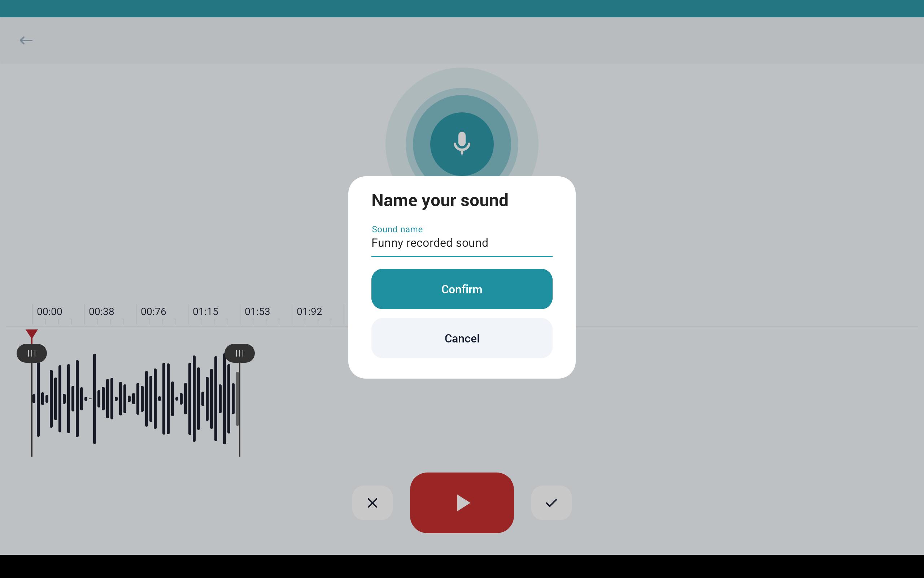Confirm the sound name
This screenshot has height=578, width=924.
click(x=462, y=289)
